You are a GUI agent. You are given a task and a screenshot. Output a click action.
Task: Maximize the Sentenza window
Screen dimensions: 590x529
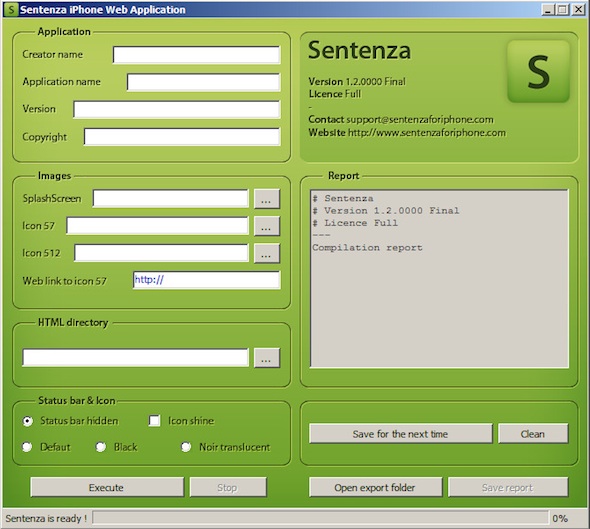pyautogui.click(x=562, y=9)
